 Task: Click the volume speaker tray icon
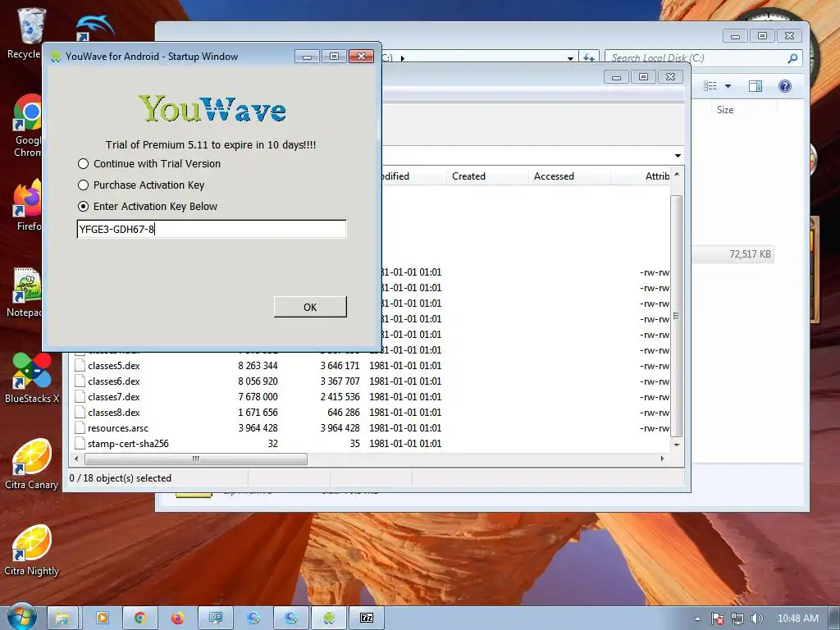pyautogui.click(x=756, y=619)
